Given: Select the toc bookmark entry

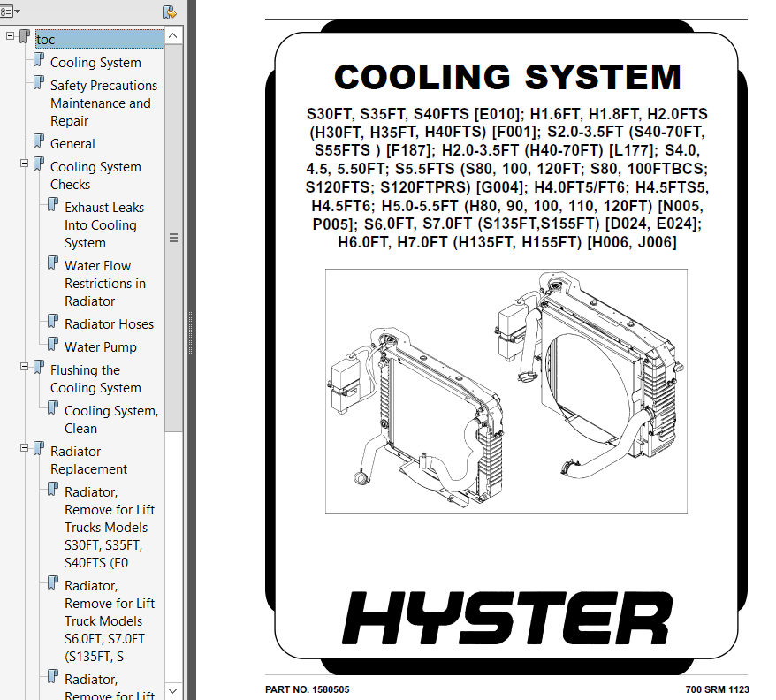Looking at the screenshot, I should 99,39.
